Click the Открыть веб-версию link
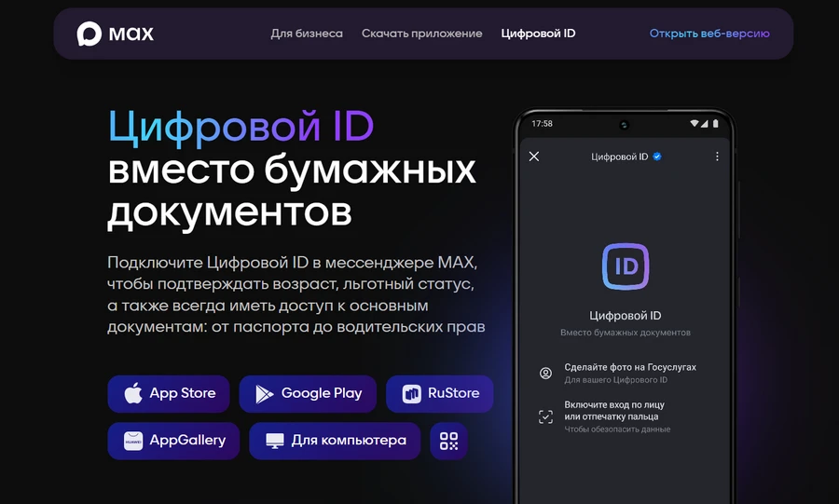Image resolution: width=839 pixels, height=504 pixels. [709, 34]
